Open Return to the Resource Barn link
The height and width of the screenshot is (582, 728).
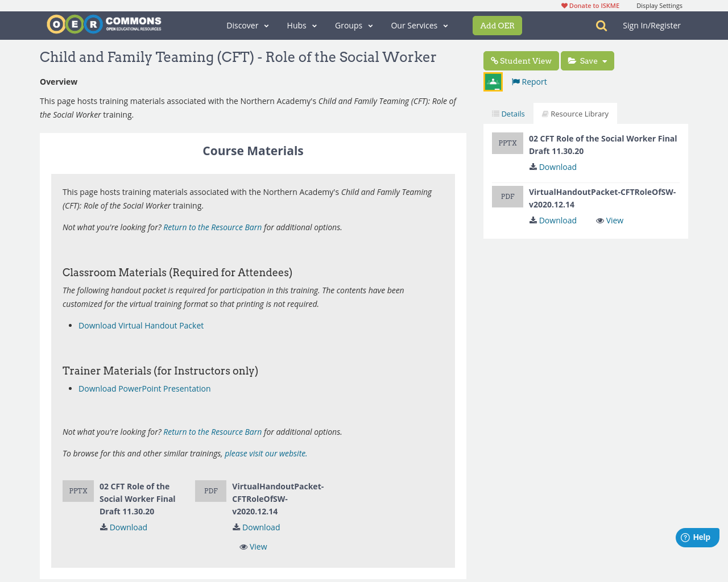point(212,226)
